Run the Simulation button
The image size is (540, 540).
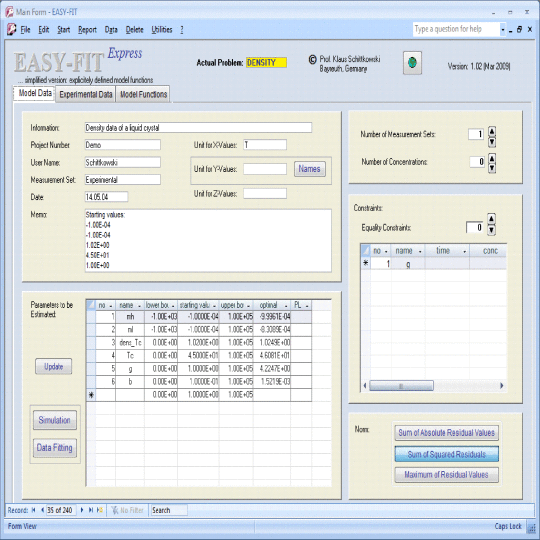[x=54, y=420]
